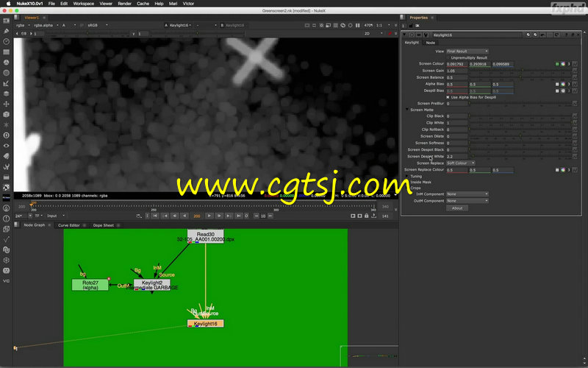This screenshot has width=588, height=368.
Task: Open the Toolsets wrench icon
Action: coord(6,166)
